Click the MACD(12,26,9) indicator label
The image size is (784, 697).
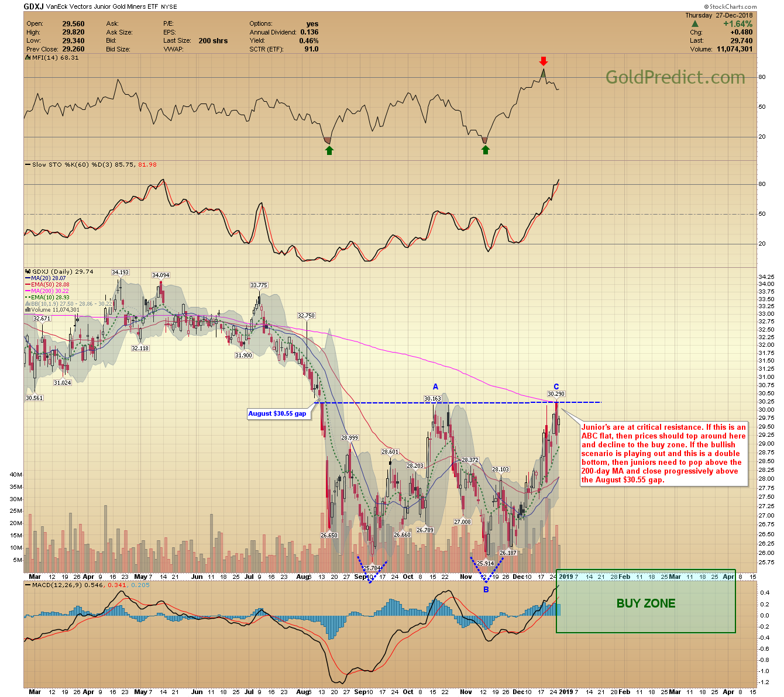[87, 585]
